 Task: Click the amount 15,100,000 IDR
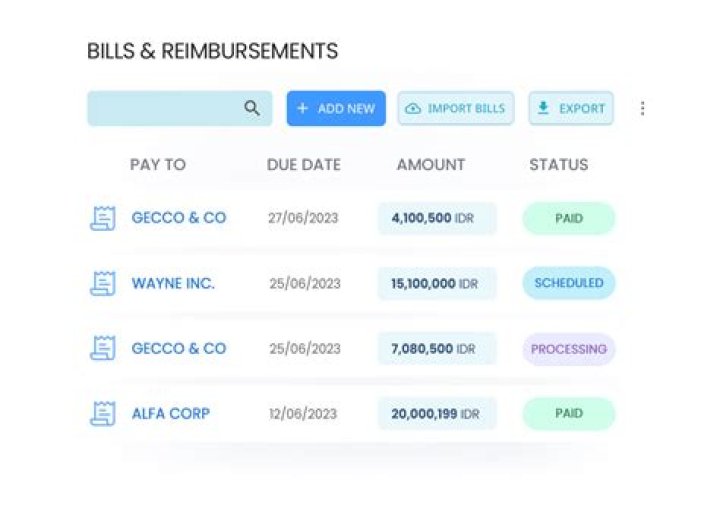point(437,283)
